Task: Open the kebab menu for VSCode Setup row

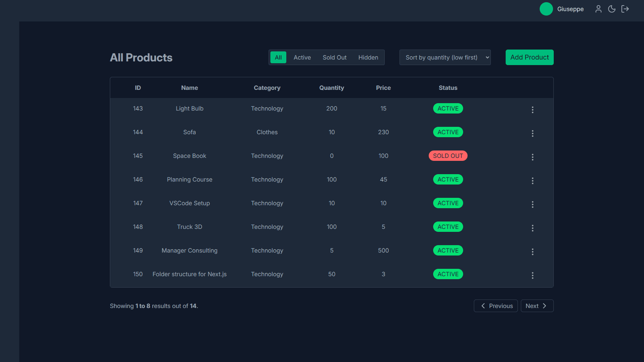Action: [533, 204]
